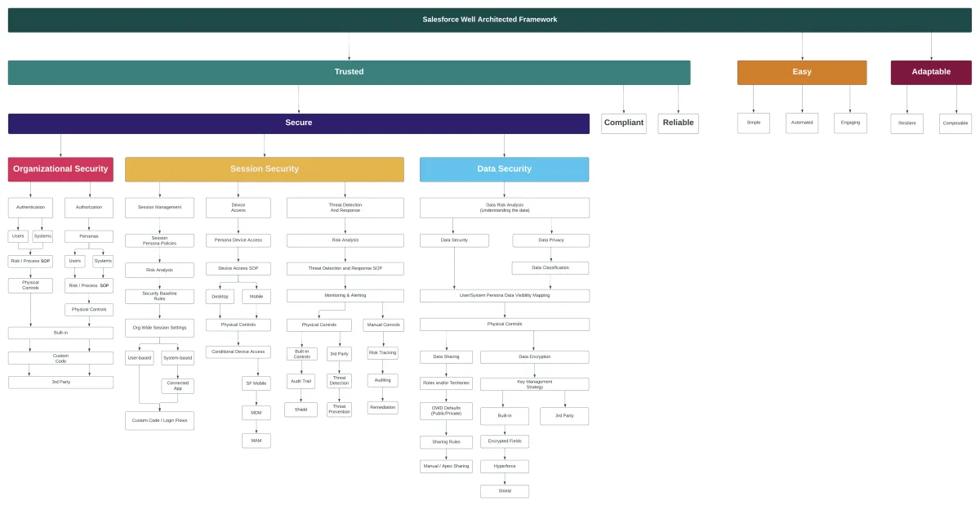
Task: Click the Salesforce Well Architected Framework title bar
Action: (490, 20)
